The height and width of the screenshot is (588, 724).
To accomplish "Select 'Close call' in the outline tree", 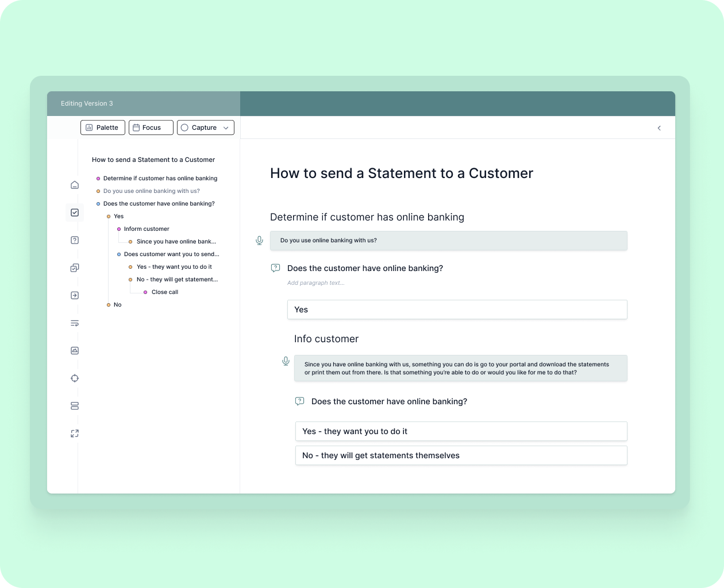I will [164, 292].
